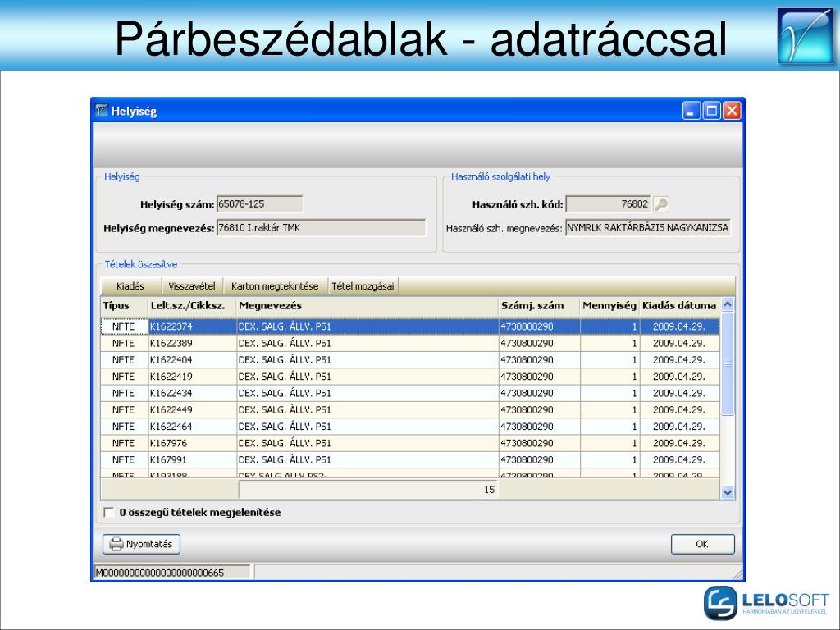This screenshot has height=630, width=840.
Task: Minimize the Helyiség window
Action: point(691,111)
